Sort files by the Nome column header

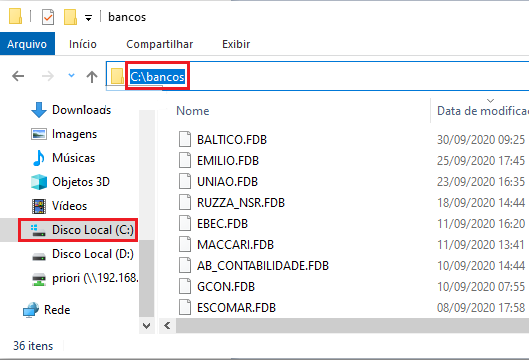(x=193, y=111)
